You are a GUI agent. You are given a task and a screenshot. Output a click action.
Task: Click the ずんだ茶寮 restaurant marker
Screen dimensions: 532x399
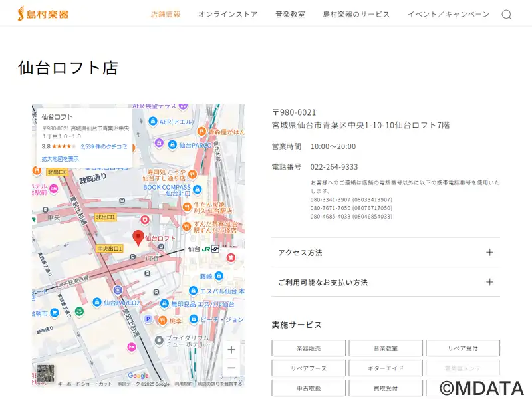point(186,227)
